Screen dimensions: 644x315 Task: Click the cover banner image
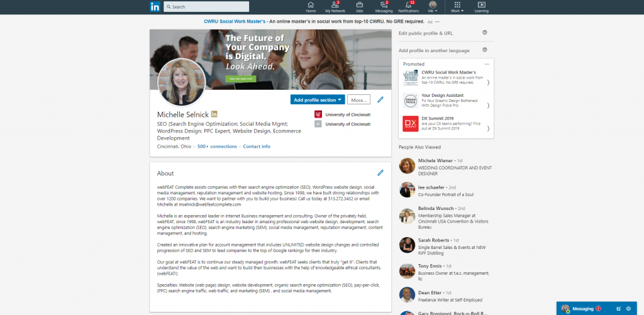(x=270, y=60)
